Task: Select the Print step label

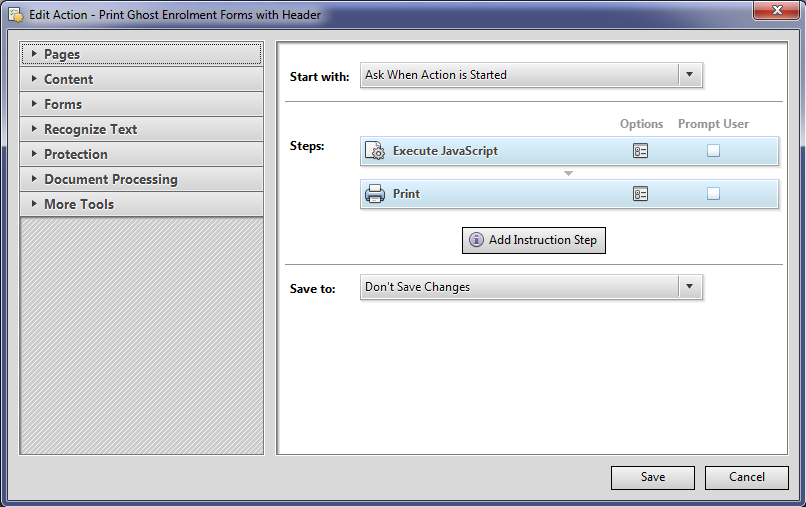Action: pyautogui.click(x=406, y=194)
